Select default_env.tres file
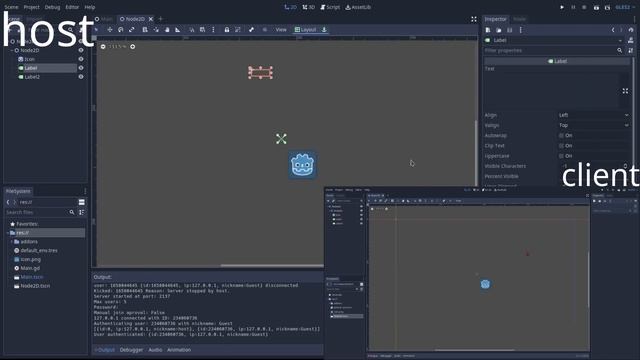640x360 pixels. [39, 250]
